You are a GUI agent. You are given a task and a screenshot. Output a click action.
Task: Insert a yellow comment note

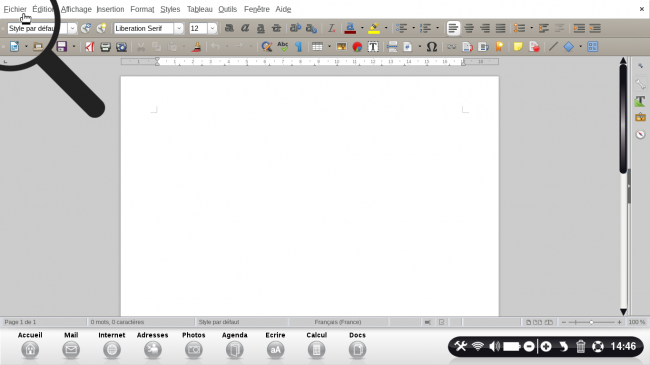(x=518, y=46)
